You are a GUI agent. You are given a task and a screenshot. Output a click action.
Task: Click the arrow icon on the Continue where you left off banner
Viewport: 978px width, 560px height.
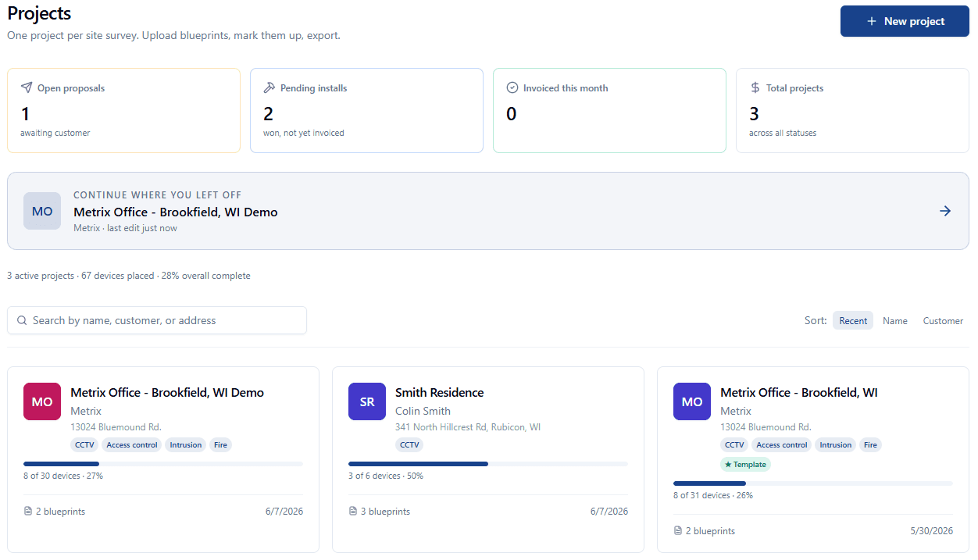[945, 211]
